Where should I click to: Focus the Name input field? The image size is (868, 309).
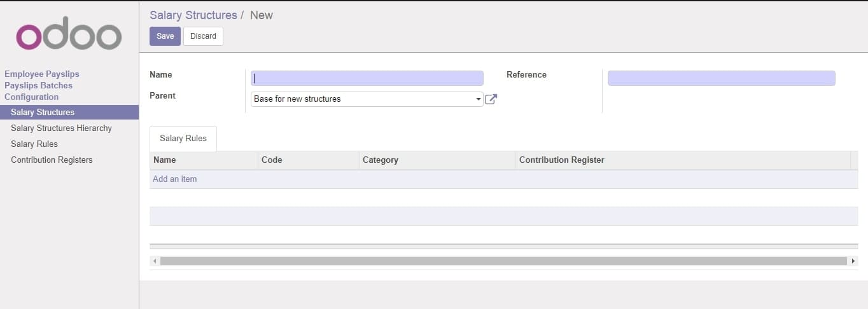click(367, 78)
